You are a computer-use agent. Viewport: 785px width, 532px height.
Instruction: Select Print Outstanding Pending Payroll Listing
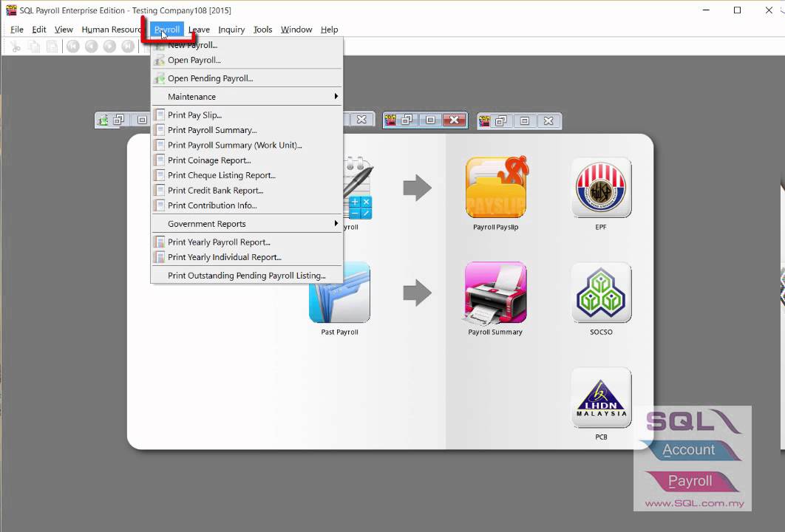247,276
